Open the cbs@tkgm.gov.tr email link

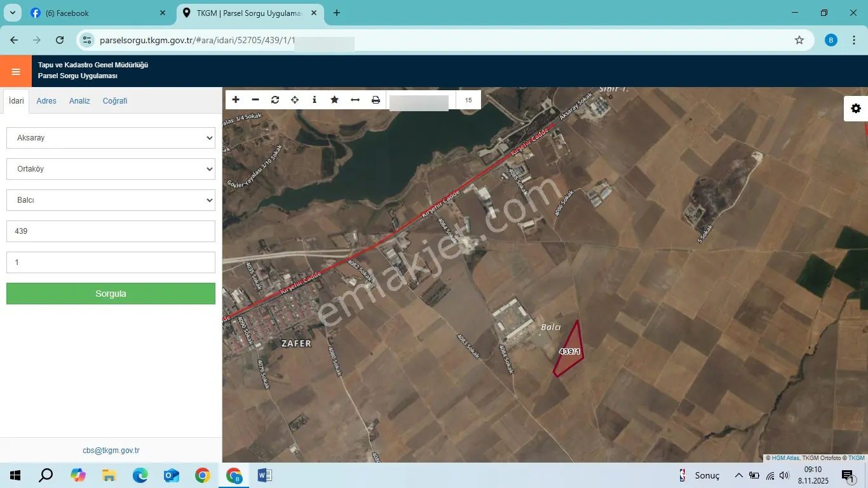click(x=111, y=451)
